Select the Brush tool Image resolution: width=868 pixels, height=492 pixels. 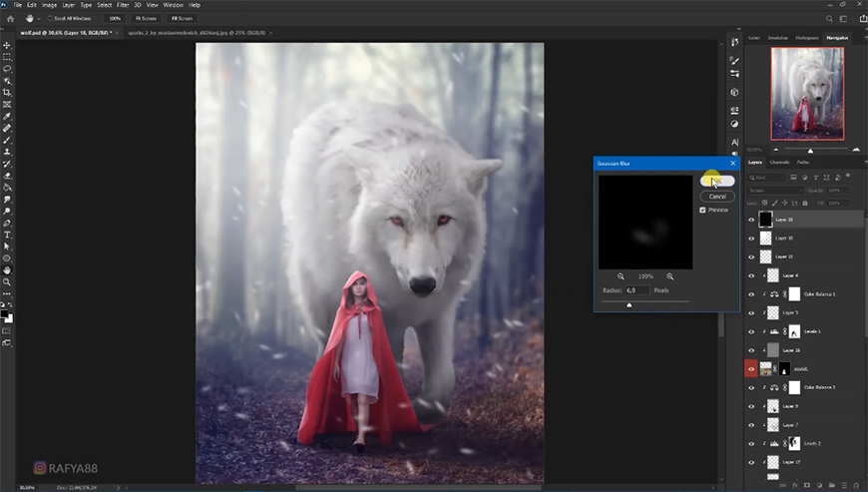(7, 140)
